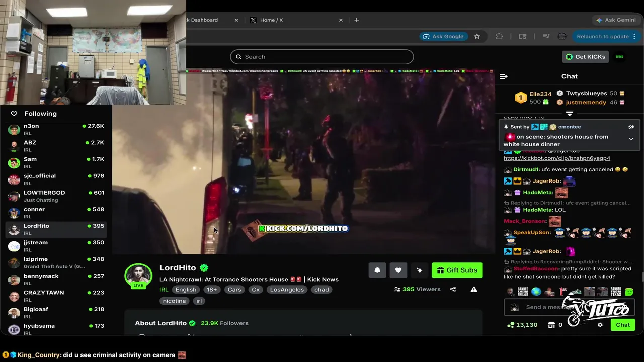Report stream with warning triangle icon
Screen dimensions: 644x362
(473, 289)
